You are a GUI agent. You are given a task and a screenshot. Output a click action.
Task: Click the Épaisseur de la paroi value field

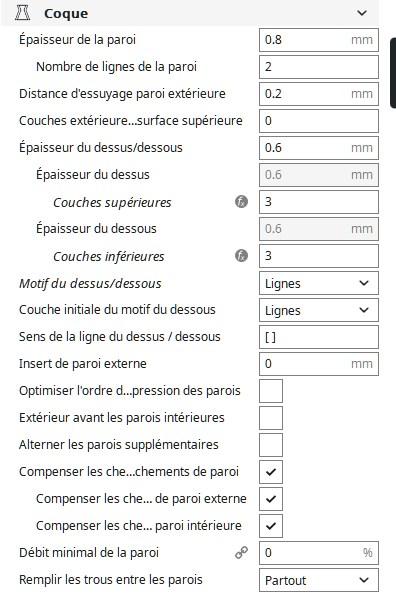click(319, 40)
